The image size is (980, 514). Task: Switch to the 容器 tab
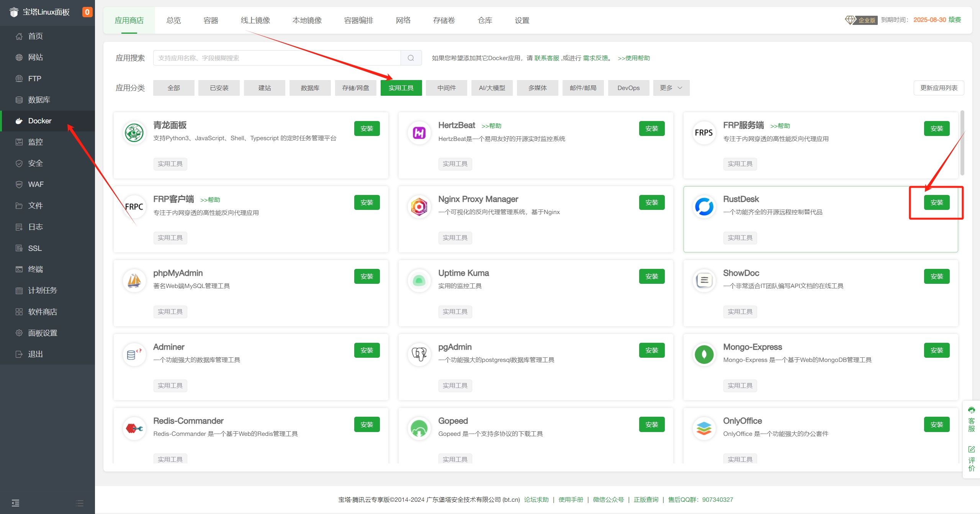[211, 20]
